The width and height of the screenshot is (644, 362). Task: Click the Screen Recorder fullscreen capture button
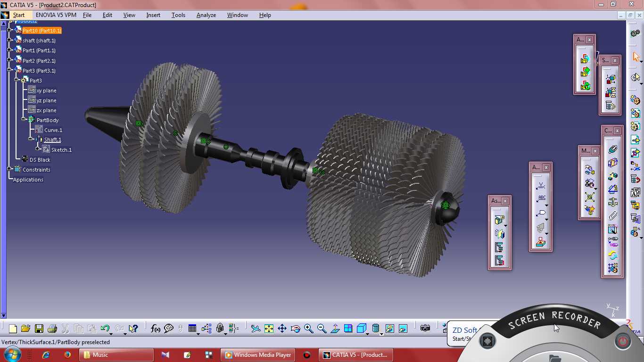click(x=487, y=341)
